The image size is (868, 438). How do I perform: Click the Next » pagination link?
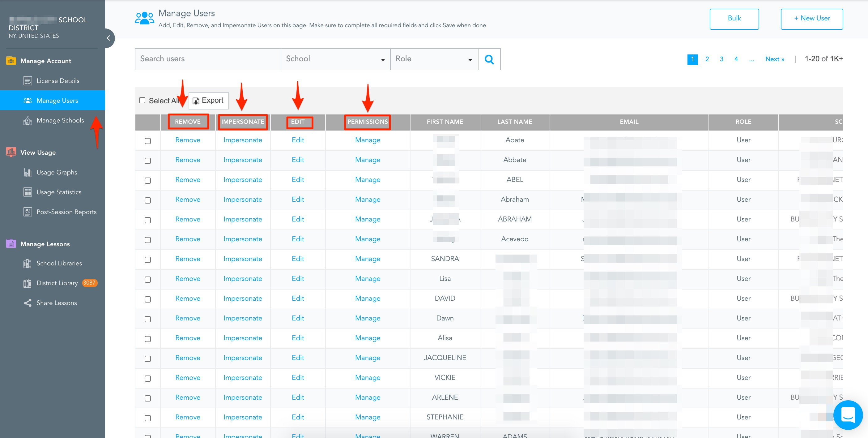click(775, 59)
